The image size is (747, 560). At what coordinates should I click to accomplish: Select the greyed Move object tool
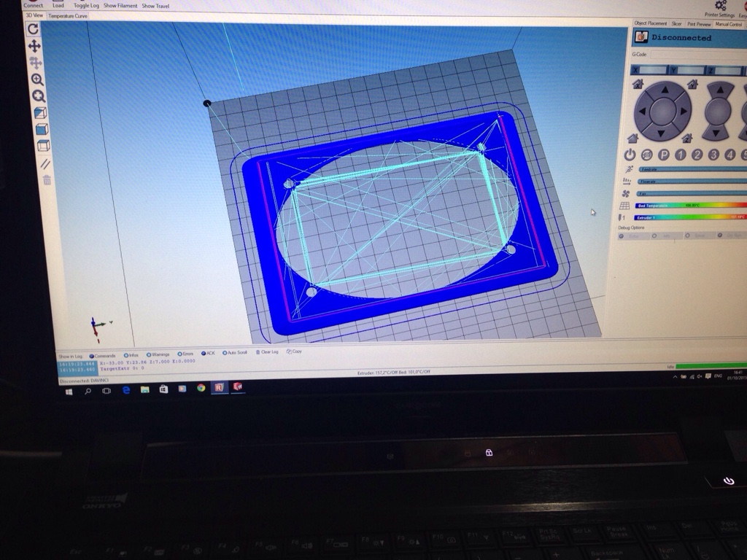coord(35,63)
